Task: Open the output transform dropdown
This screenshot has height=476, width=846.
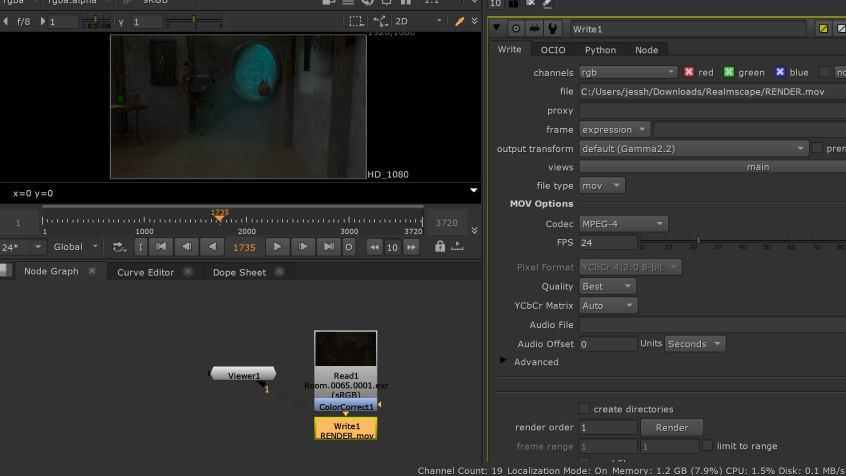Action: pyautogui.click(x=693, y=148)
